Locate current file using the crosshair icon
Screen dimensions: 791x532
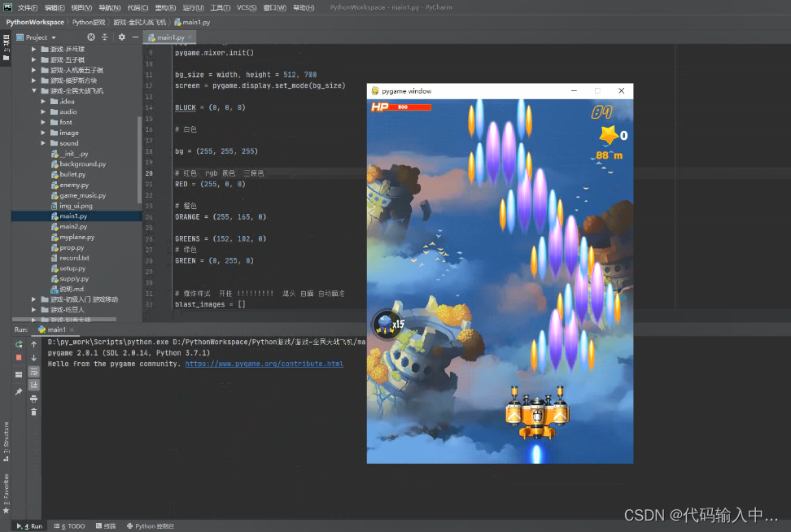(91, 37)
